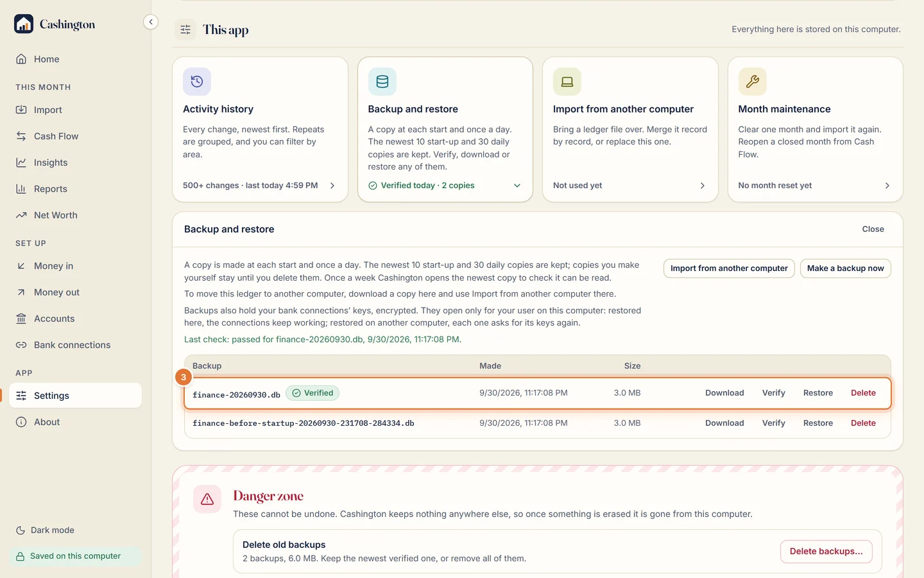Click the Home house icon

point(21,59)
